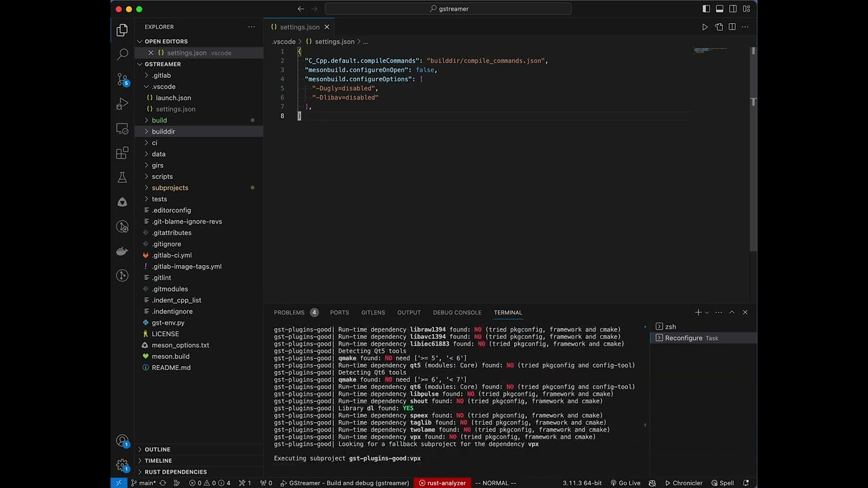Click the remote window status bar icon

pos(119,483)
